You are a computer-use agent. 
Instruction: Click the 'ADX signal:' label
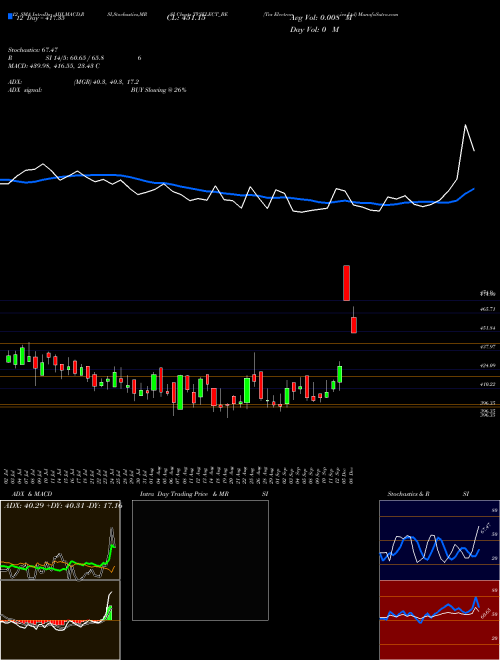point(25,90)
